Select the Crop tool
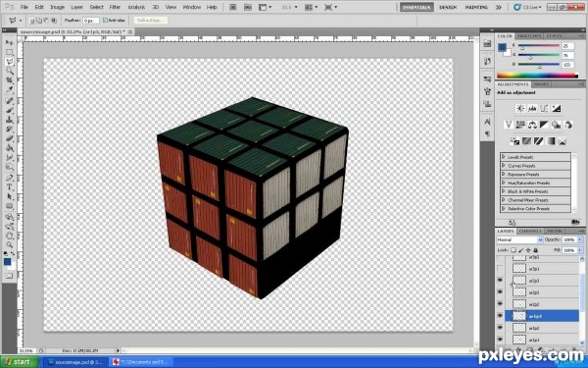Viewport: 588px width, 368px height. [x=10, y=80]
